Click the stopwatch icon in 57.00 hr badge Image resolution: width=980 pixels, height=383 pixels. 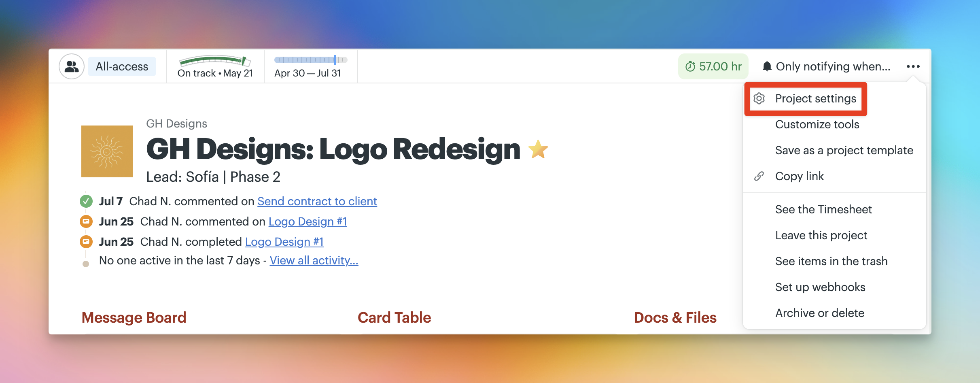click(x=690, y=66)
